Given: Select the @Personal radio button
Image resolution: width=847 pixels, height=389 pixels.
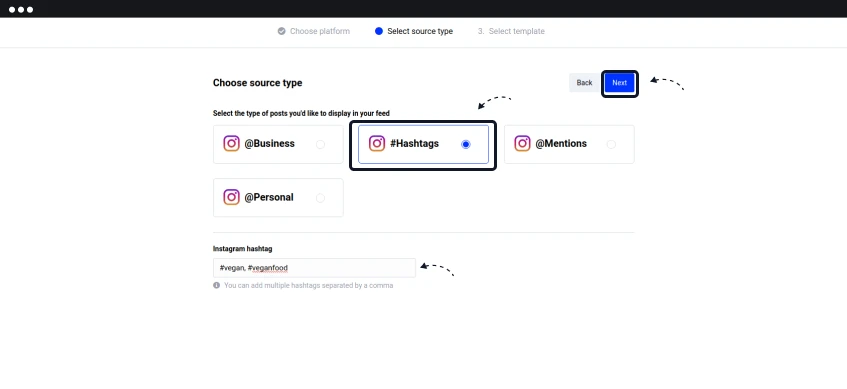Looking at the screenshot, I should pyautogui.click(x=320, y=198).
